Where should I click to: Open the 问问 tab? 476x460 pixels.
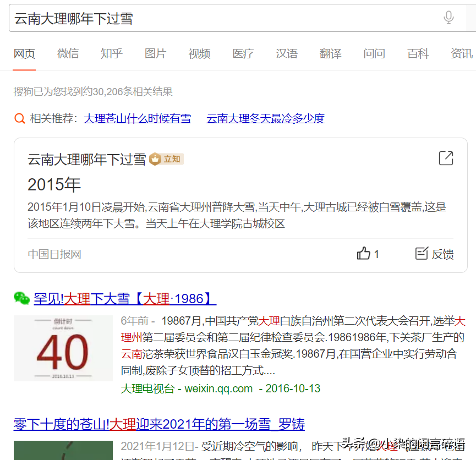(x=374, y=54)
